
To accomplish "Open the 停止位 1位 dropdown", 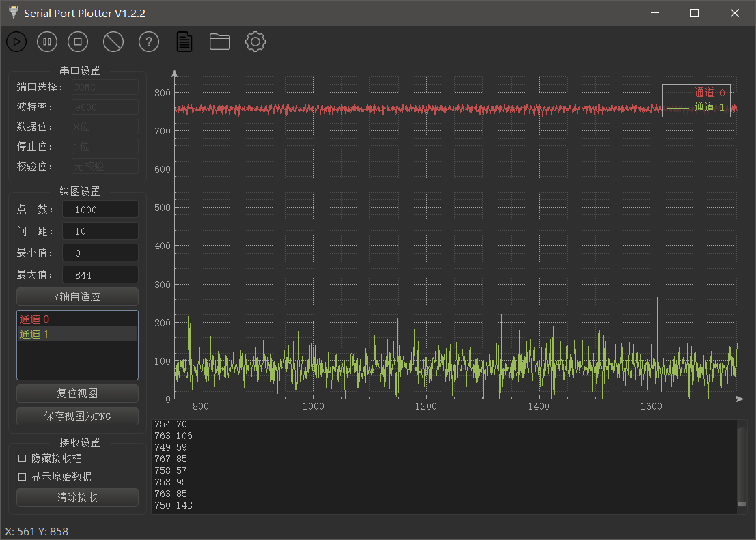I will (104, 146).
